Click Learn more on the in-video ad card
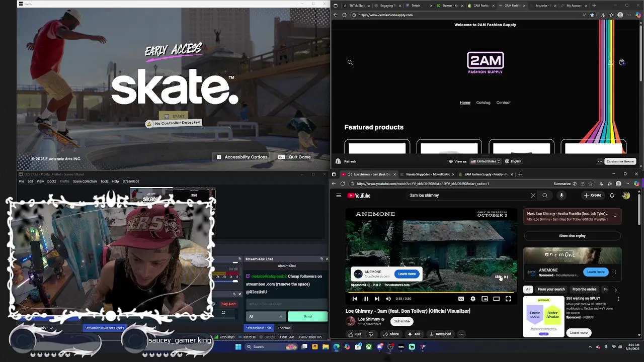 (x=407, y=274)
